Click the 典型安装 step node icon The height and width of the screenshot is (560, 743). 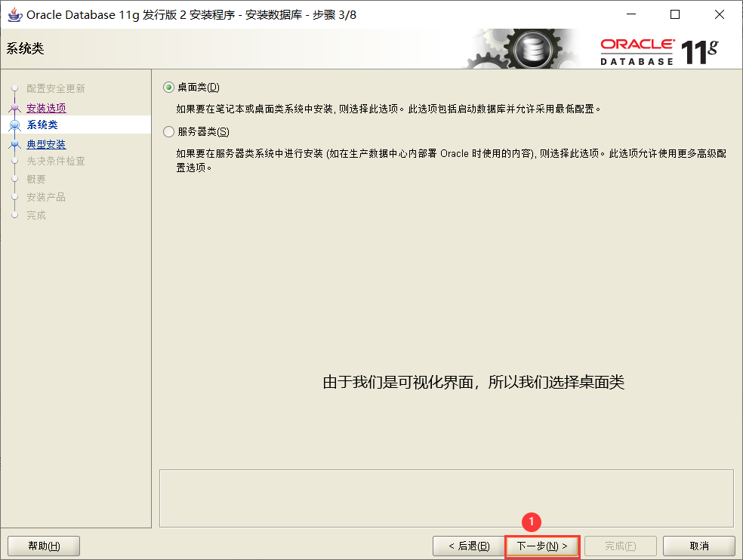click(x=14, y=144)
